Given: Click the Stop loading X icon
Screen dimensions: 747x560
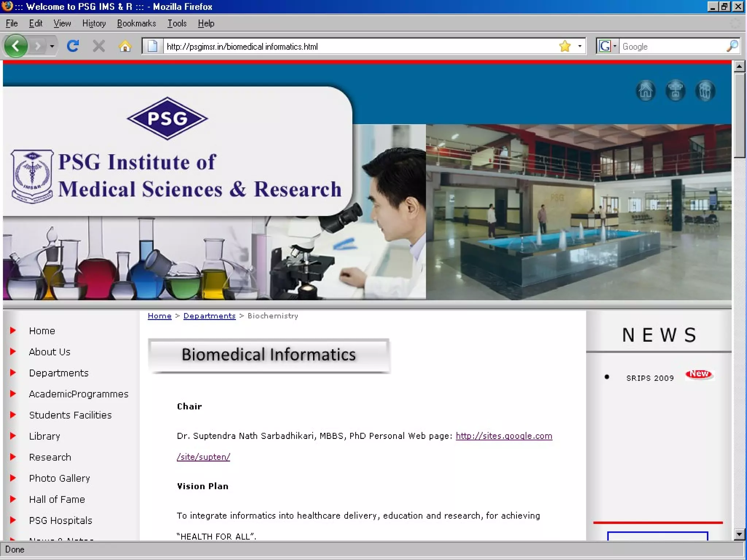Looking at the screenshot, I should point(98,46).
